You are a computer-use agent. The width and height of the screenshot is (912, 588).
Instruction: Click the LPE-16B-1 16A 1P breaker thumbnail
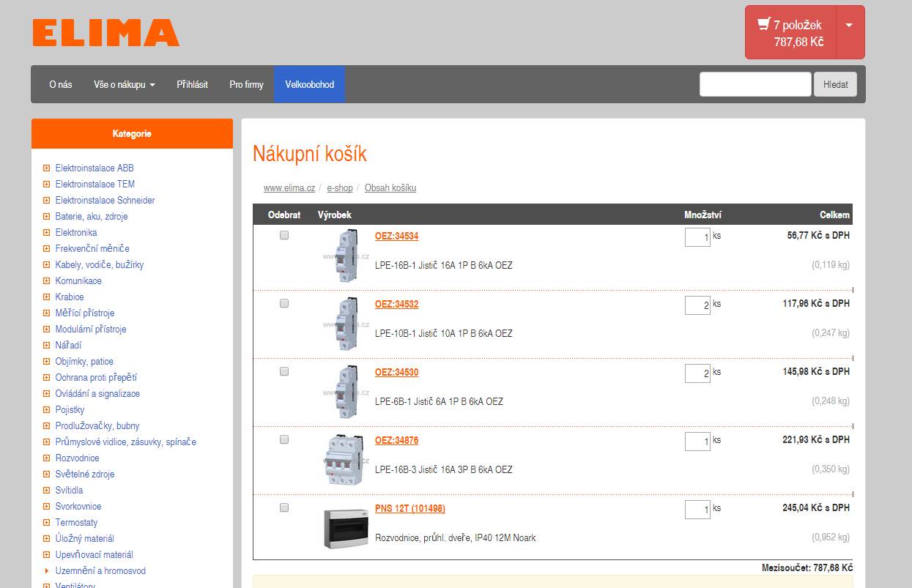point(346,256)
